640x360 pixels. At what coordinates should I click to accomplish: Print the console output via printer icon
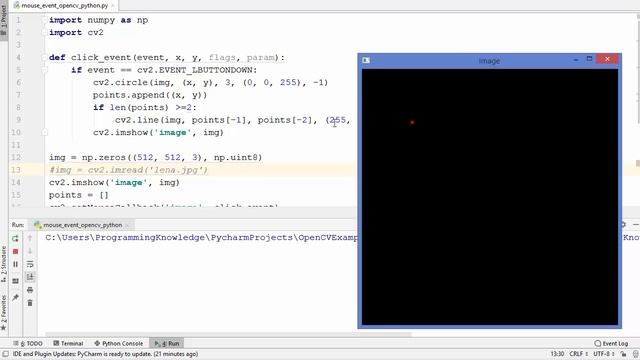tap(30, 290)
